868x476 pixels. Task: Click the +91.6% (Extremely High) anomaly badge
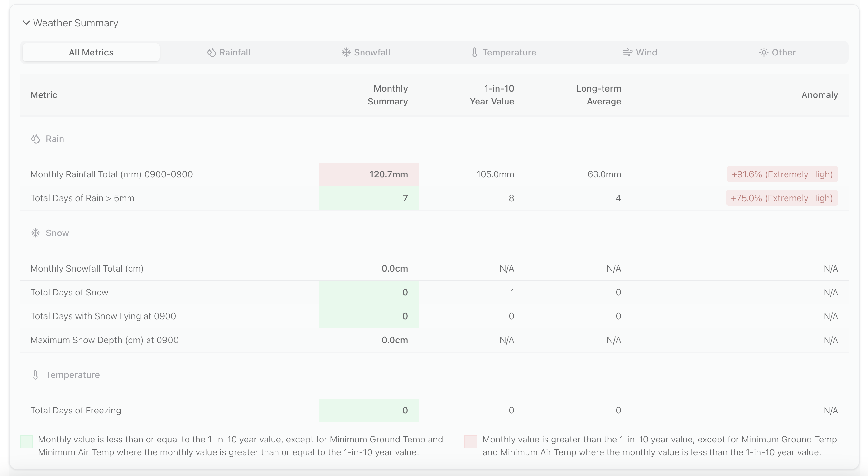(782, 174)
